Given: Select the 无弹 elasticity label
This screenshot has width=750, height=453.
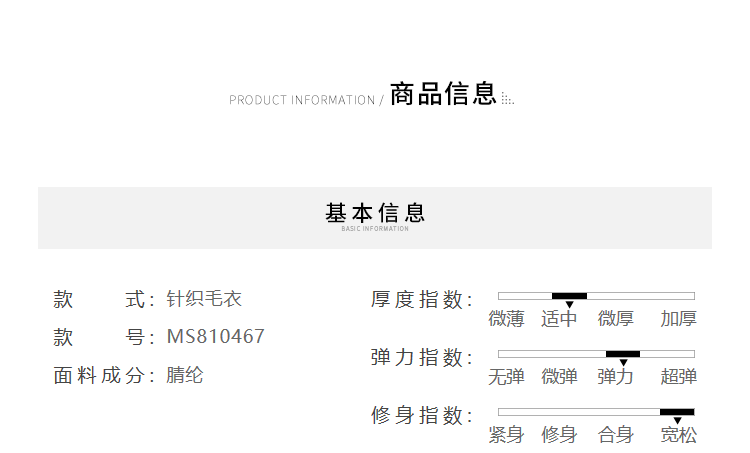Looking at the screenshot, I should (506, 376).
